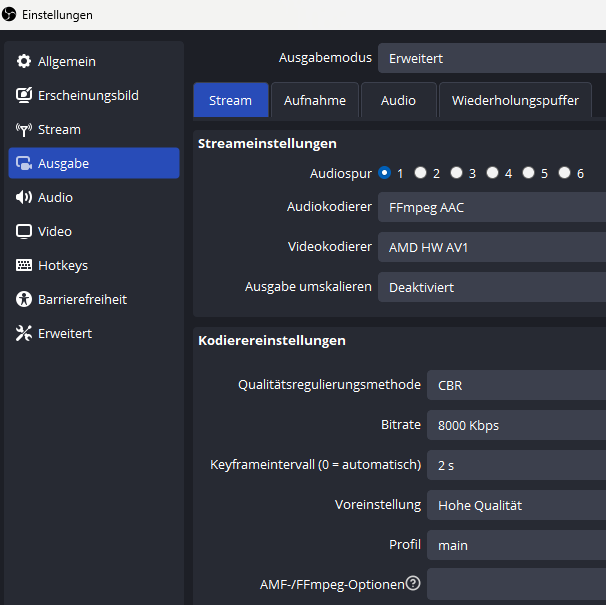This screenshot has height=605, width=606.
Task: Click the Barrierefreiheit accessibility icon
Action: 24,299
